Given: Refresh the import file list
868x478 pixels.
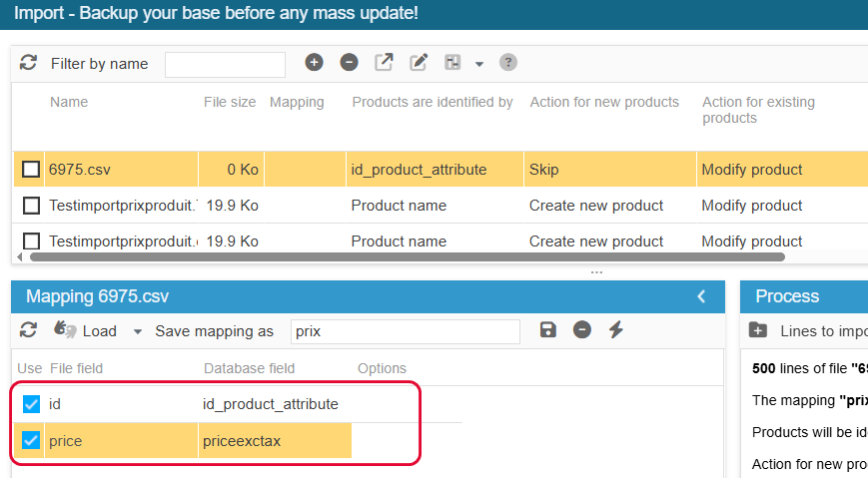Looking at the screenshot, I should point(28,63).
